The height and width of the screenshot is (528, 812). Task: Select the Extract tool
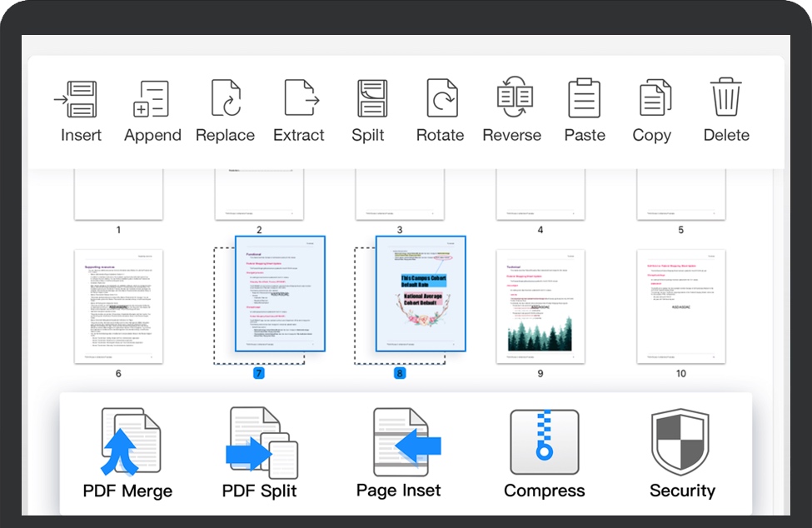click(298, 98)
